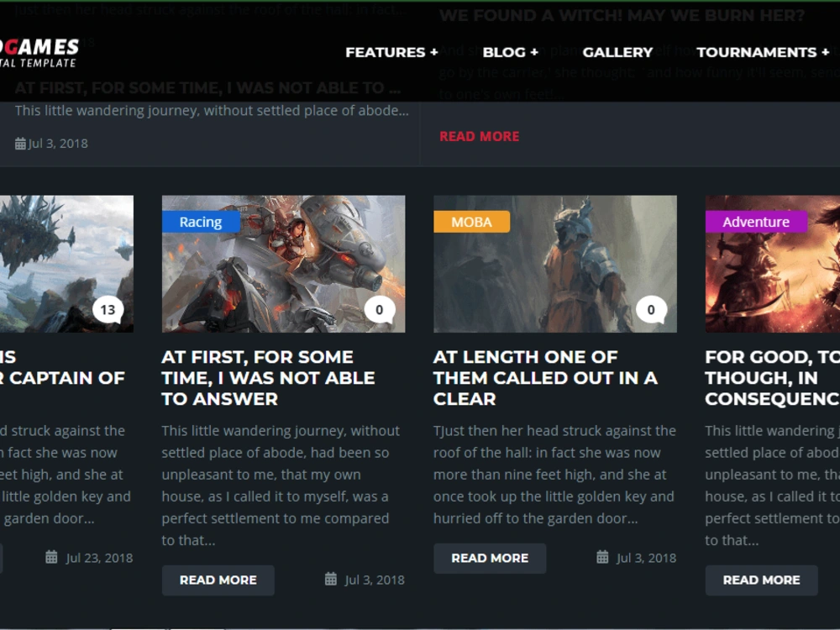This screenshot has width=840, height=630.
Task: Click the GoodGames site logo
Action: click(x=39, y=53)
